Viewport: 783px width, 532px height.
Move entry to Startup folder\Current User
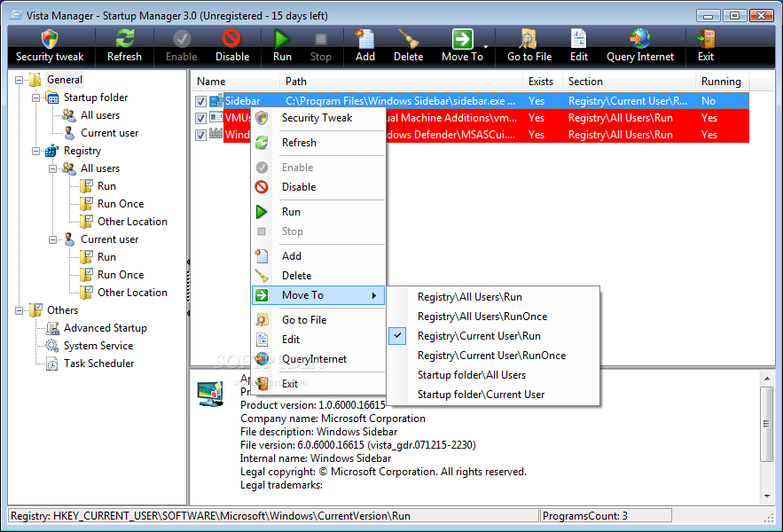point(493,395)
